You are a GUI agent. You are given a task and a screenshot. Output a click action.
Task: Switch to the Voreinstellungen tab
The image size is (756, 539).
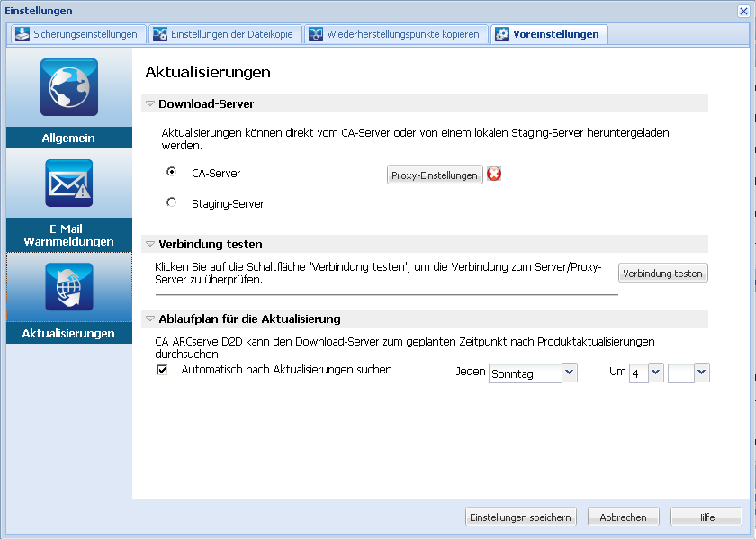pyautogui.click(x=549, y=34)
